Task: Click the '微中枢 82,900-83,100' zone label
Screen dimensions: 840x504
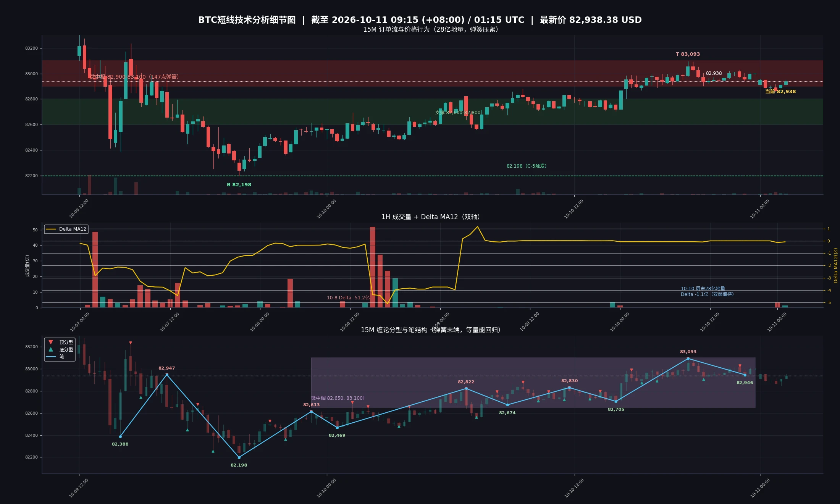Action: [134, 77]
